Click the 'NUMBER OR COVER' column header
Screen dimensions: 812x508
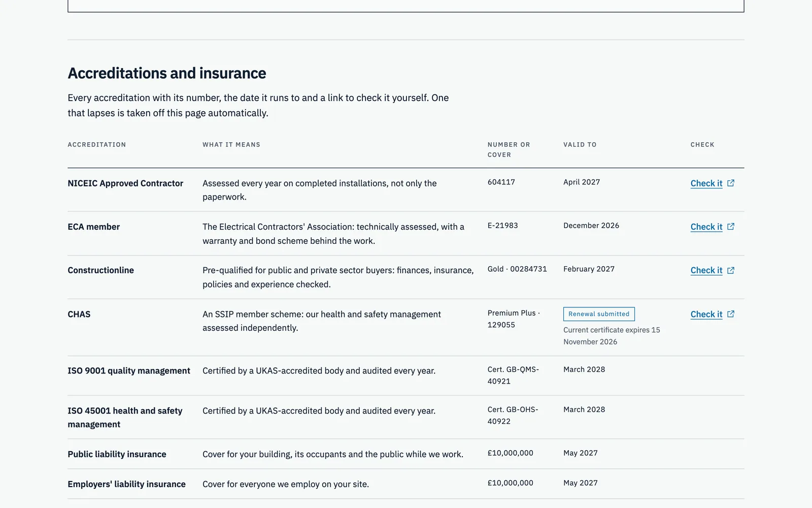tap(509, 150)
